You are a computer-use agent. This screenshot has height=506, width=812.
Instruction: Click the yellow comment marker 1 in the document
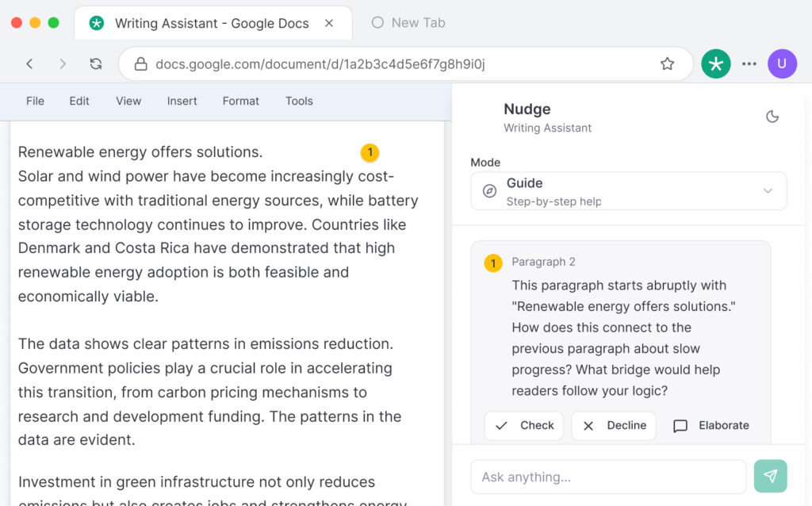click(x=370, y=152)
